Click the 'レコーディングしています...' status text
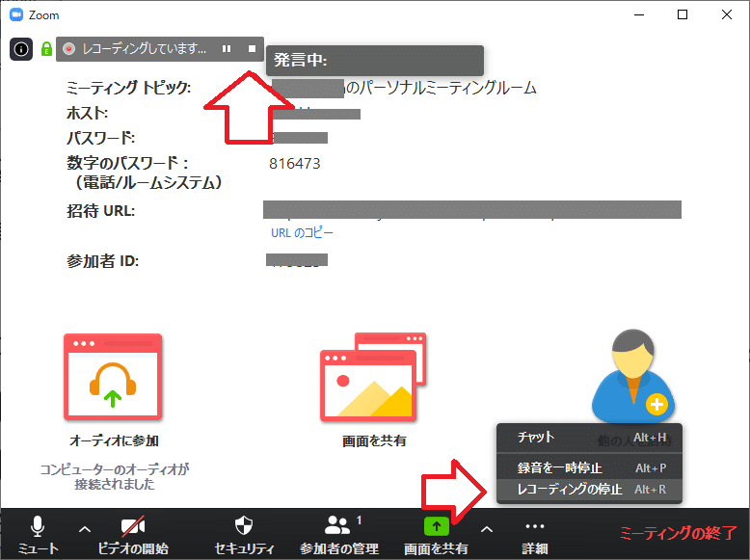 144,49
